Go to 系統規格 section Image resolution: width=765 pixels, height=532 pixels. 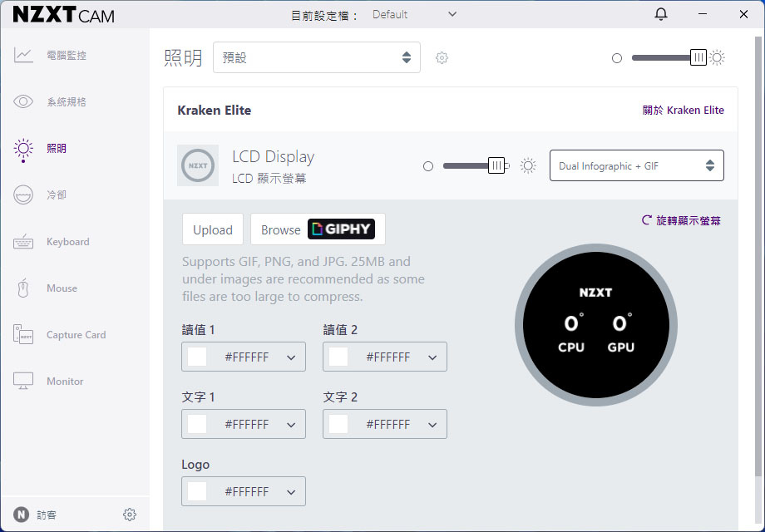pyautogui.click(x=67, y=101)
